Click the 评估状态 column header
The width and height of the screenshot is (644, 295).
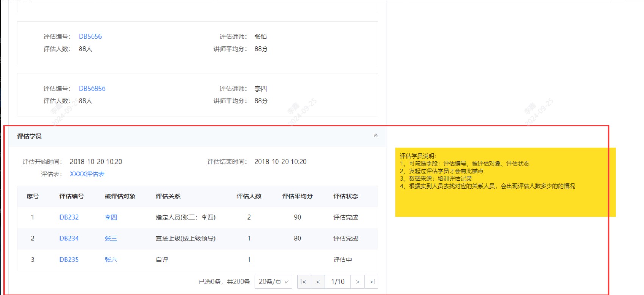click(345, 196)
